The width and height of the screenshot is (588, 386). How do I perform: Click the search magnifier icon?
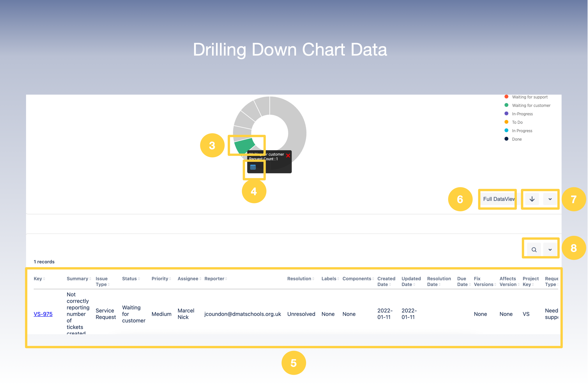(x=534, y=249)
